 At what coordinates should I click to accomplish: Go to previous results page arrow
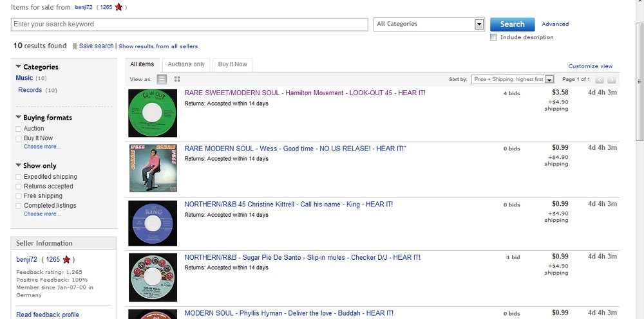(x=600, y=80)
